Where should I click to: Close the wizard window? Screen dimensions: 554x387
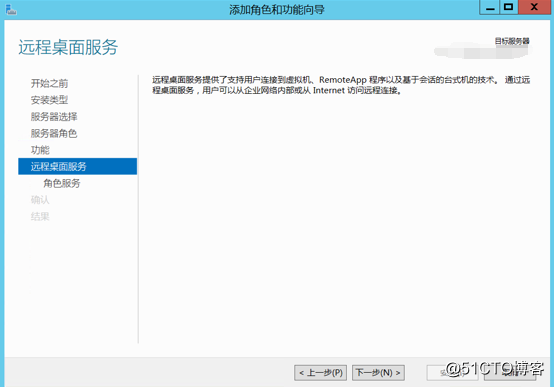point(534,7)
